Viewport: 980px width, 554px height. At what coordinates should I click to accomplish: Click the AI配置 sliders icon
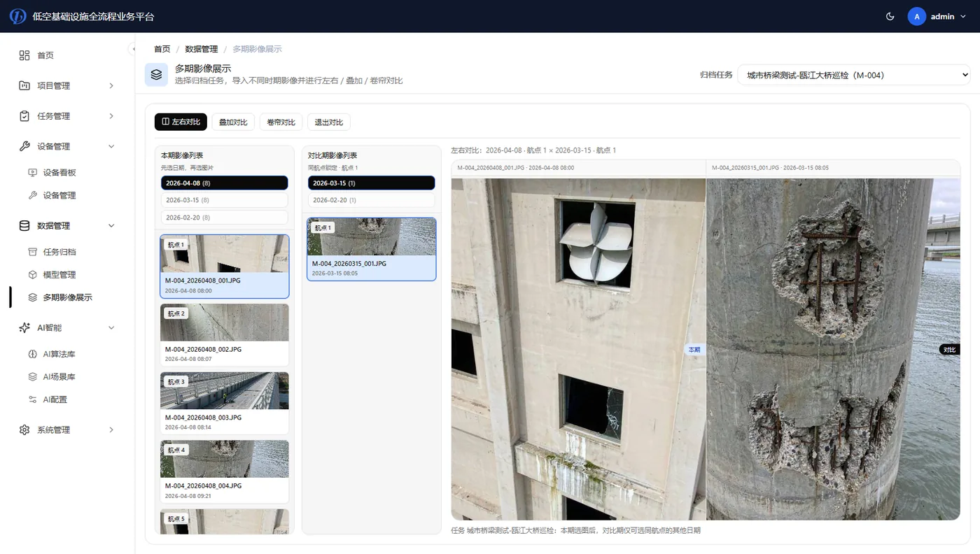click(32, 399)
